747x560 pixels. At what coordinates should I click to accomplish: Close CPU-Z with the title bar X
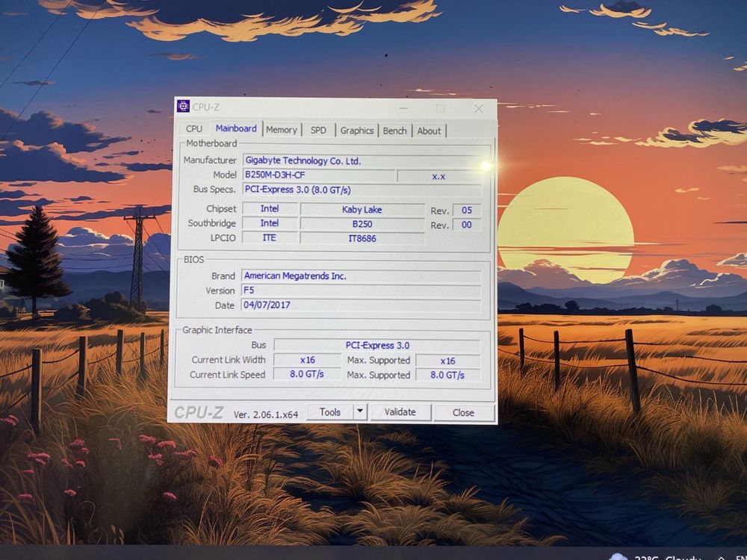tap(478, 109)
